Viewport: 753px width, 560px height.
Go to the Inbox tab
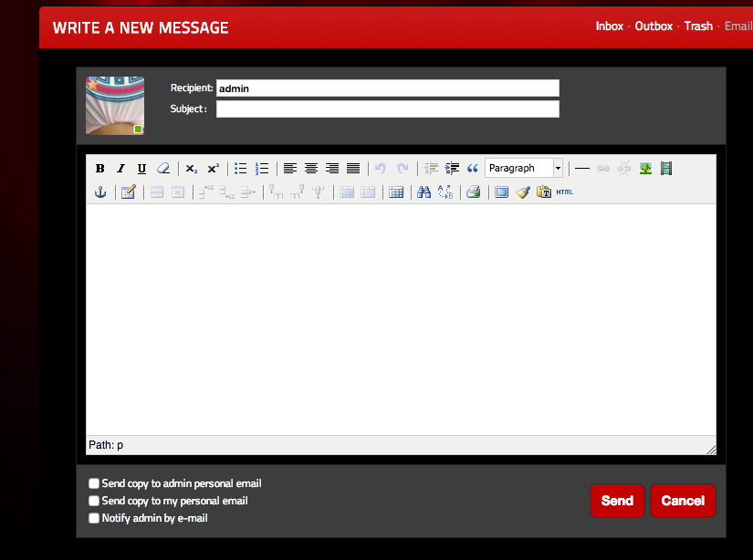(609, 26)
